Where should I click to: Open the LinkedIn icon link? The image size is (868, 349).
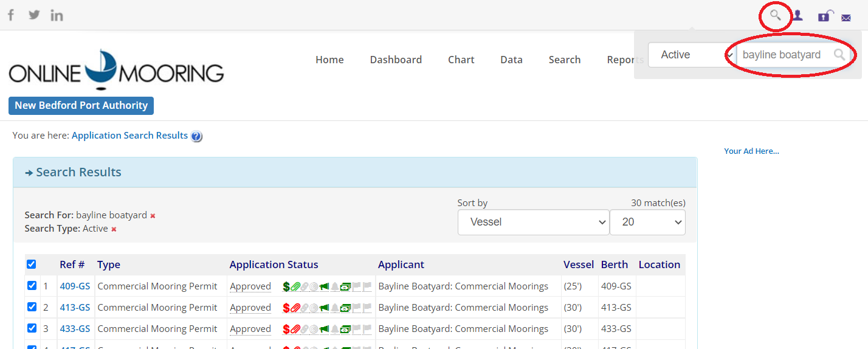pos(57,15)
